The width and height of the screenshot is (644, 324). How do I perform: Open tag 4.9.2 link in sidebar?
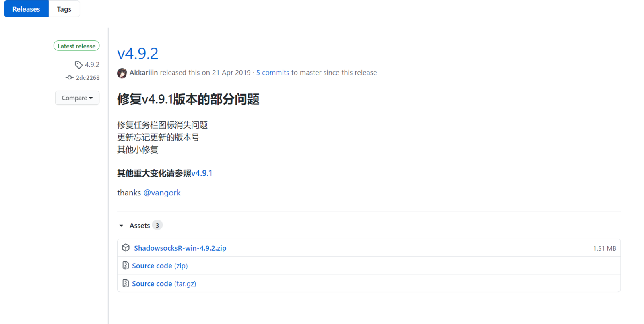[x=92, y=64]
